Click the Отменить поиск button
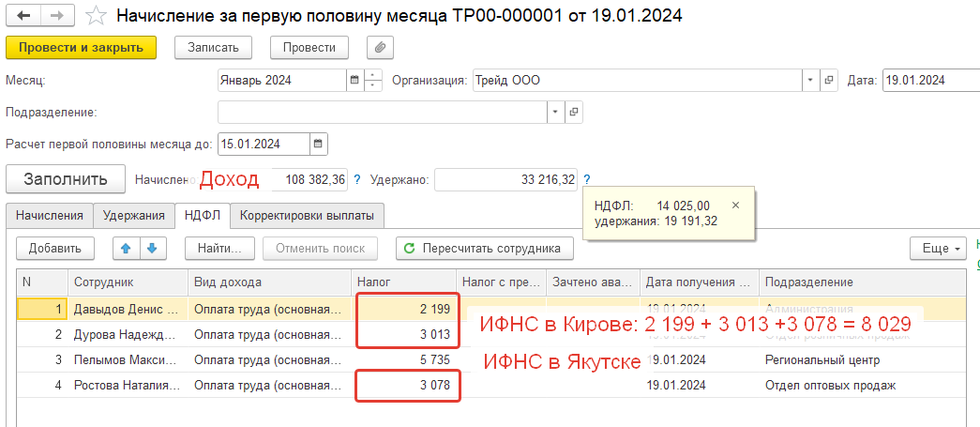Screen dimensions: 980x427 (x=321, y=248)
